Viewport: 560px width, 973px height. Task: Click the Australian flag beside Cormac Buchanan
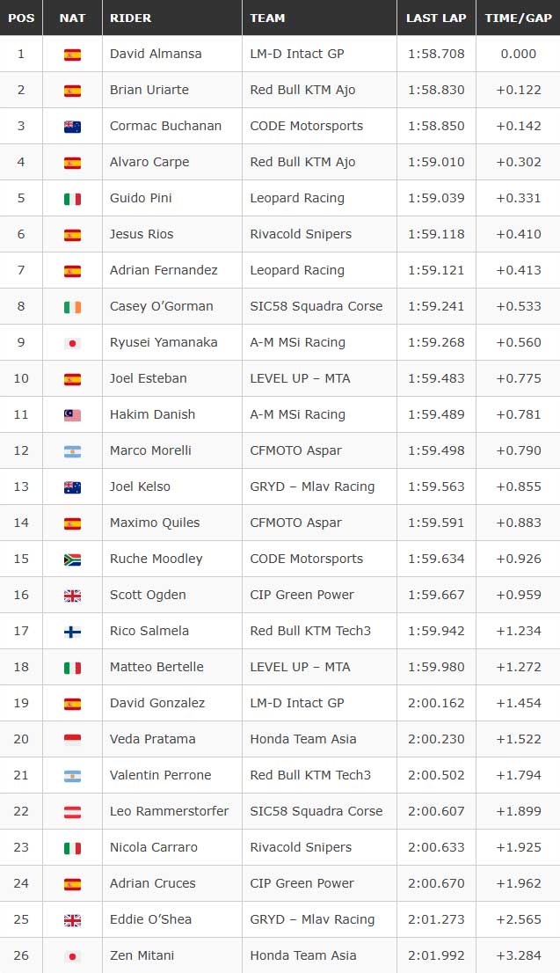(x=72, y=127)
